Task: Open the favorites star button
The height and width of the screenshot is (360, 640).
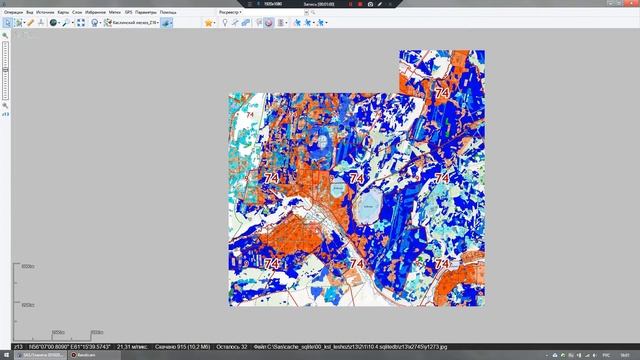Action: tap(209, 23)
